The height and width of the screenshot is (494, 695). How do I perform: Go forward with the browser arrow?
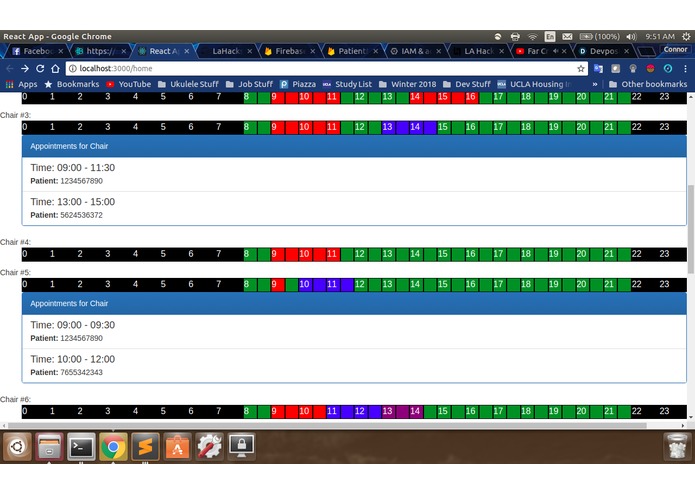click(25, 69)
